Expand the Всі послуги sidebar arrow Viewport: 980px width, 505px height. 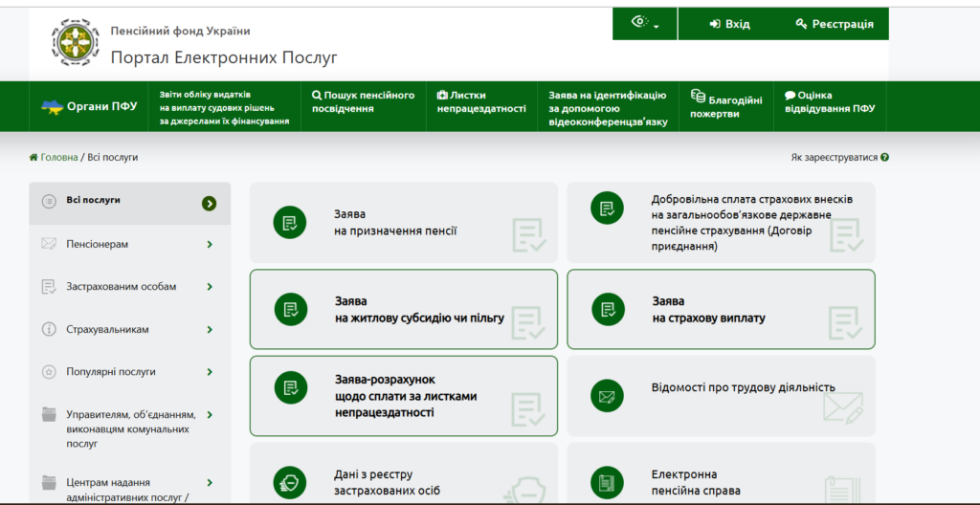(x=210, y=203)
